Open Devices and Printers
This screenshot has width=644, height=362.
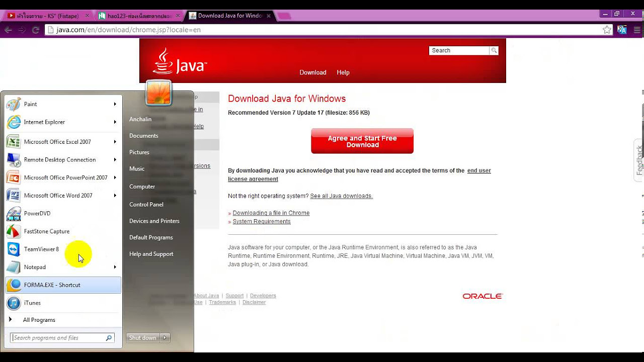click(x=154, y=221)
